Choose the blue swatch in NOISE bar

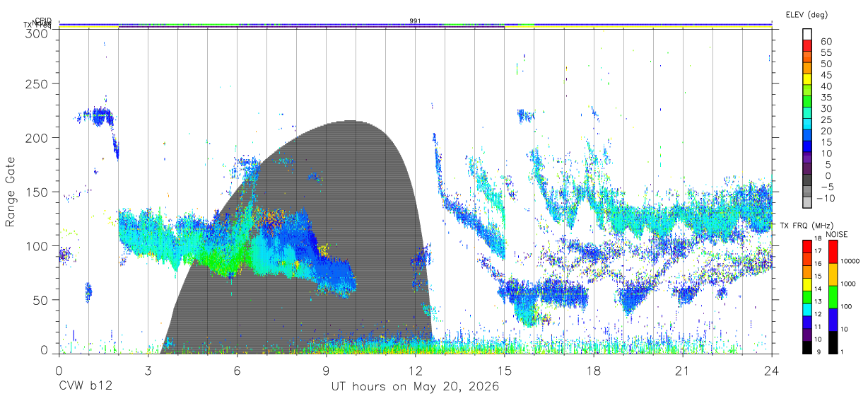833,319
